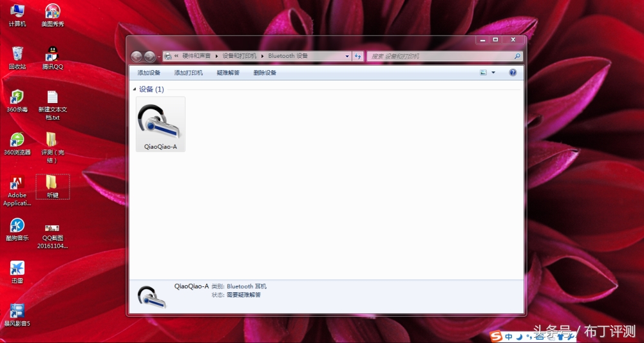Viewport: 644px width, 343px height.
Task: Click the Back navigation arrow button
Action: pos(137,57)
